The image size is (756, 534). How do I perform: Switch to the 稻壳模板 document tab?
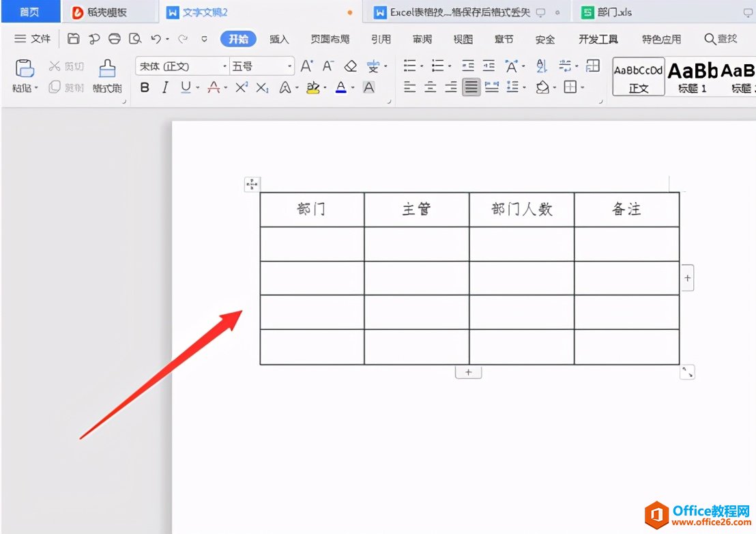(x=109, y=12)
